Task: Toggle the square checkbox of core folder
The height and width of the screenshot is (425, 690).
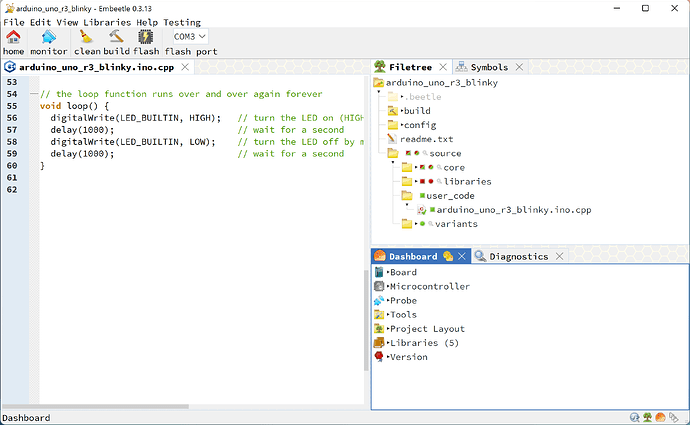Action: click(x=422, y=167)
